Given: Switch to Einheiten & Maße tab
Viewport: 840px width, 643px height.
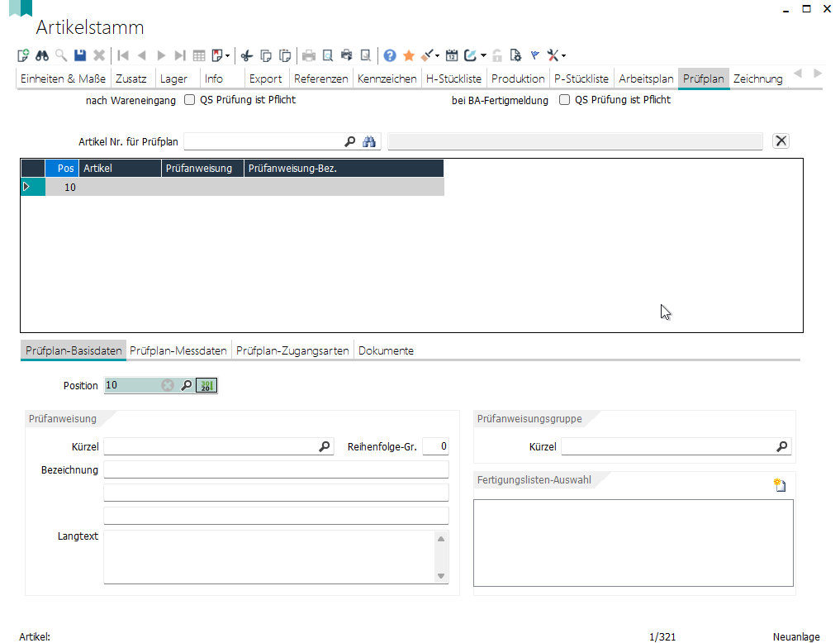Looking at the screenshot, I should coord(64,79).
